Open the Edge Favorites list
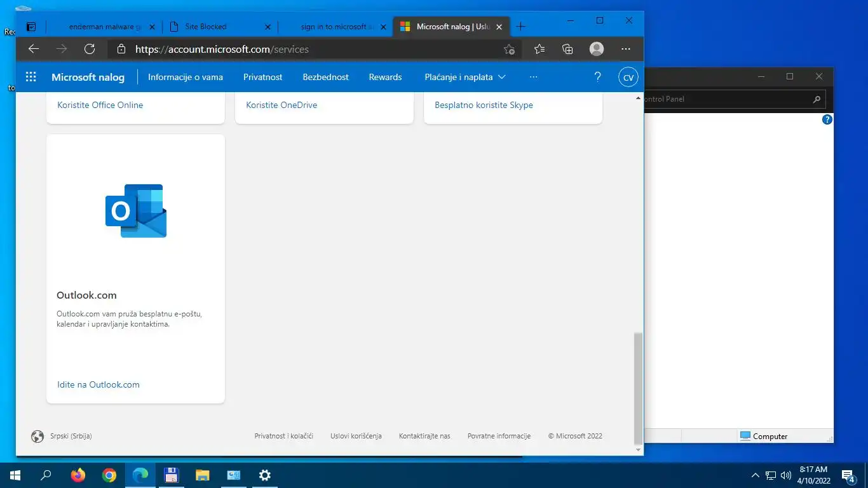 tap(539, 49)
